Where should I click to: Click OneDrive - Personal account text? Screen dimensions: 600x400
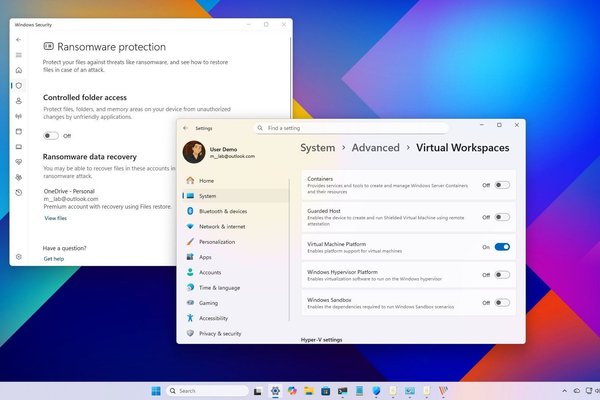69,191
